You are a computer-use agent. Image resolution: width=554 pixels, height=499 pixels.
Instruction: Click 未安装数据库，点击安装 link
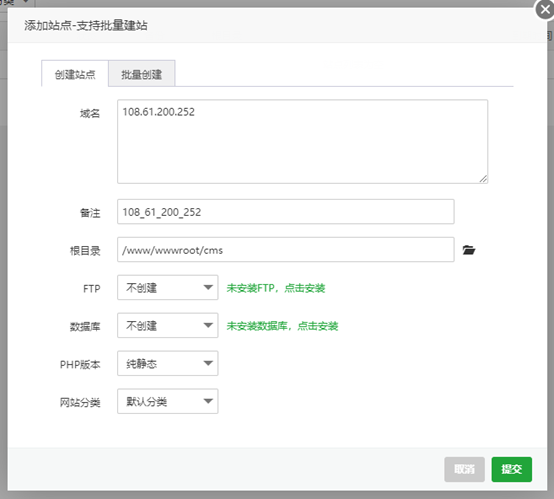click(282, 326)
